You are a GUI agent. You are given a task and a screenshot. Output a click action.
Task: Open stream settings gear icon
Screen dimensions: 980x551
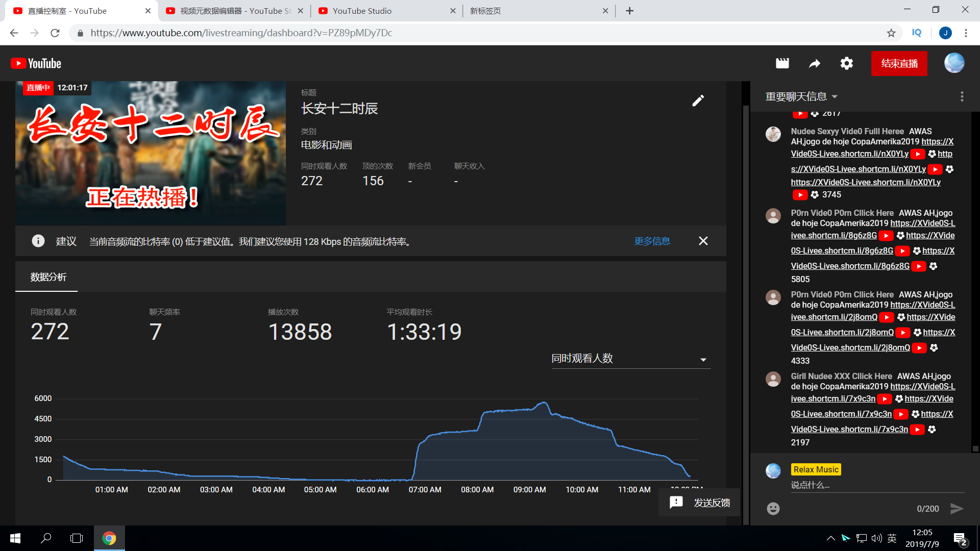coord(847,63)
